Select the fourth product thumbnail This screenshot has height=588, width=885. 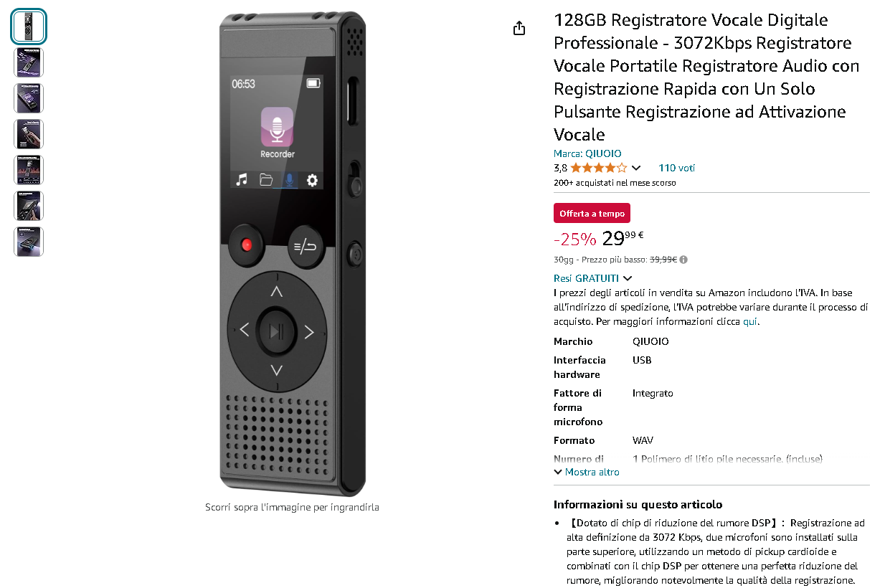pos(29,134)
